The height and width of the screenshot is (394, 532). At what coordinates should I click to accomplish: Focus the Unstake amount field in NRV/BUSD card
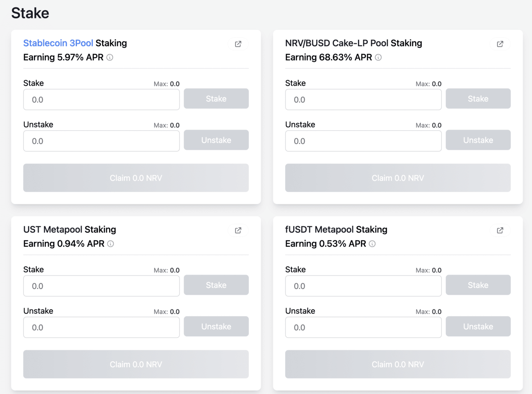click(363, 141)
